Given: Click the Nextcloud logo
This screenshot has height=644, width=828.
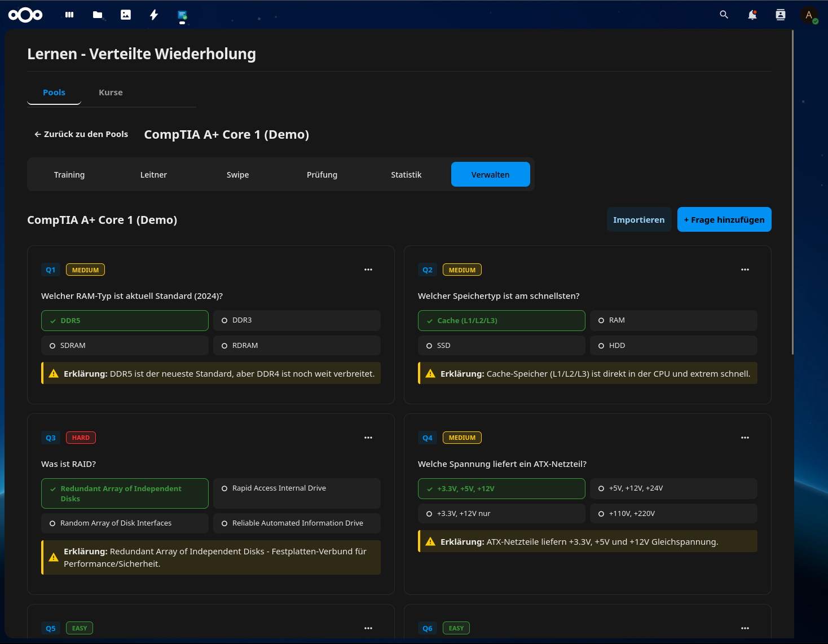Looking at the screenshot, I should click(x=25, y=15).
